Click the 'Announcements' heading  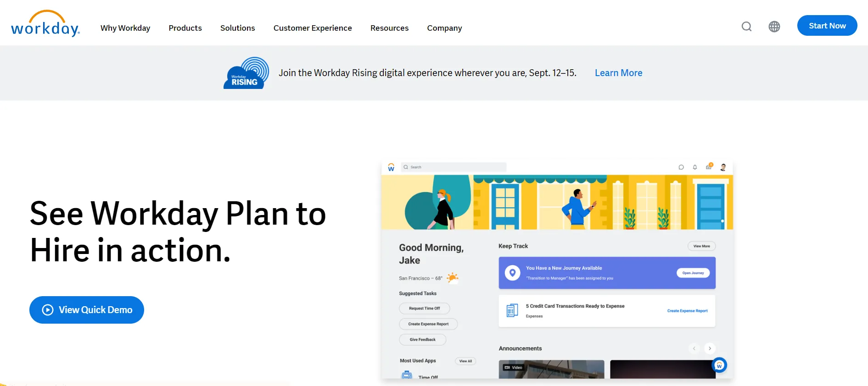521,348
